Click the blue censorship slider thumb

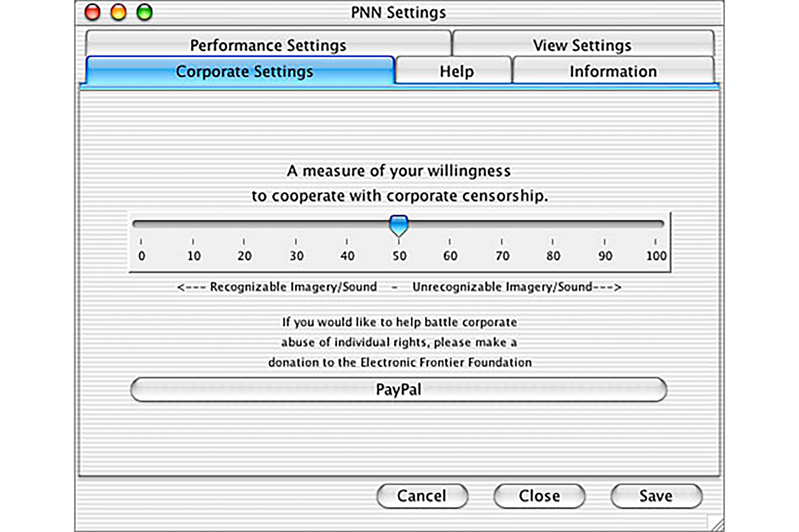click(399, 225)
